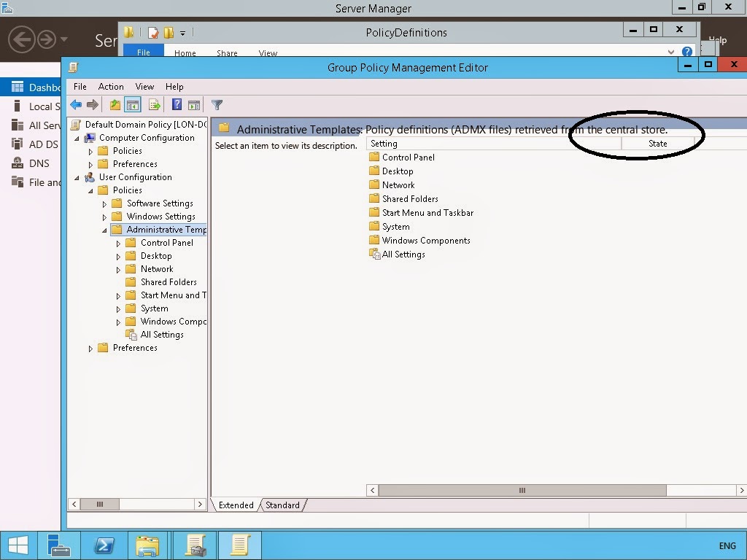Click tree pane scroll right arrow
The height and width of the screenshot is (560, 747).
(200, 504)
